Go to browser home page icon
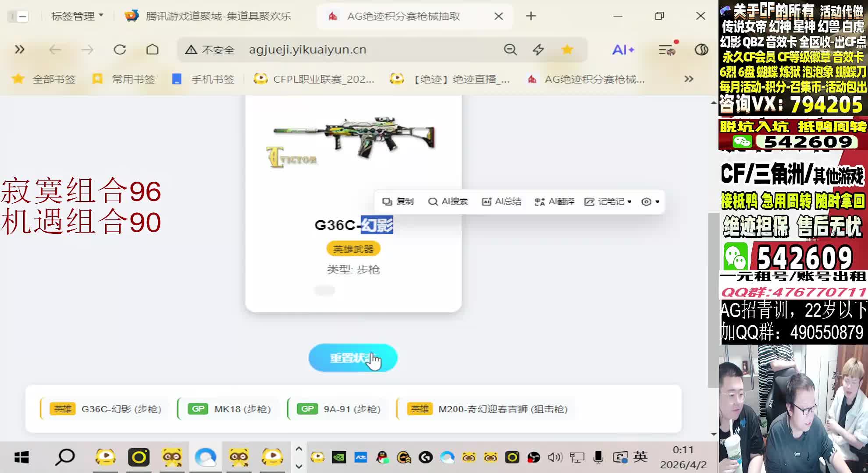Image resolution: width=868 pixels, height=473 pixels. tap(152, 49)
